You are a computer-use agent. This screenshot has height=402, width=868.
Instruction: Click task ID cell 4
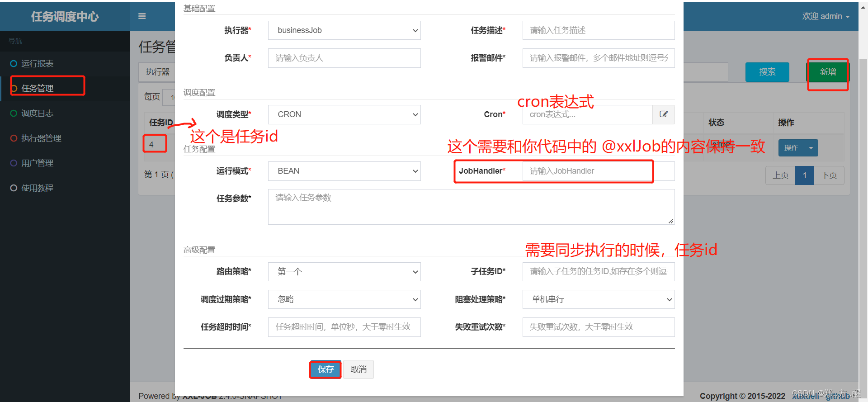click(151, 145)
